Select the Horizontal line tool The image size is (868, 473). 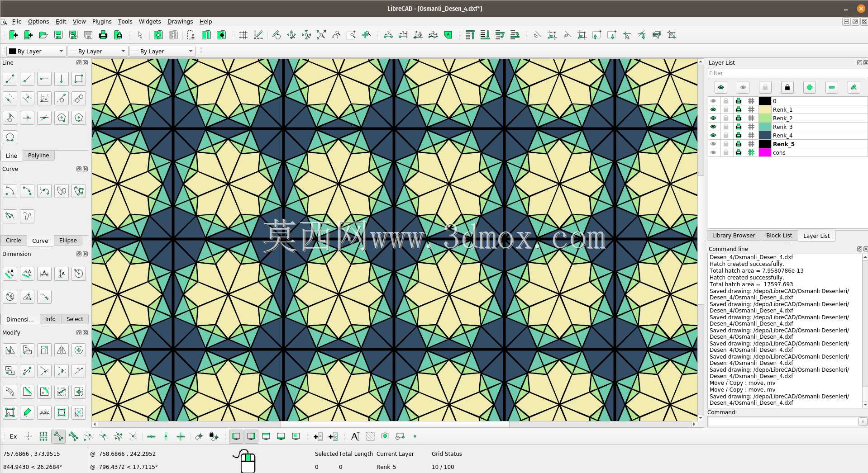[44, 79]
